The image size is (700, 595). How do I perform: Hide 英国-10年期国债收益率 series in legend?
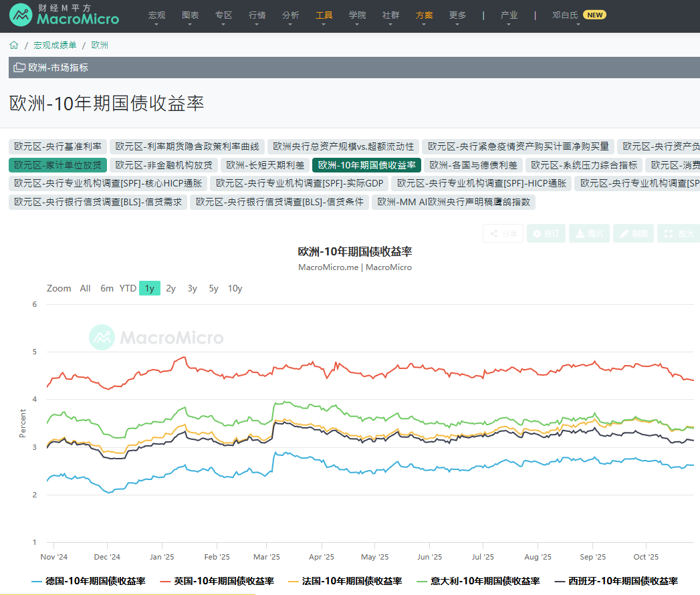coord(217,582)
